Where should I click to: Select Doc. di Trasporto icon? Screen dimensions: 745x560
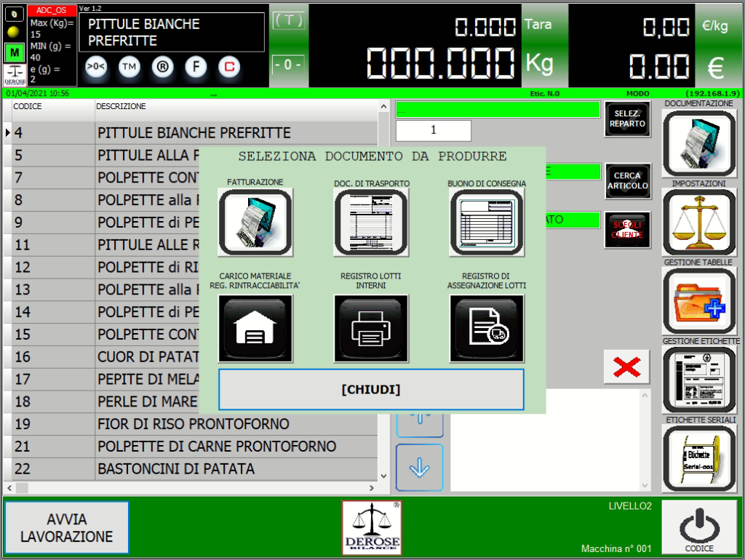point(371,222)
